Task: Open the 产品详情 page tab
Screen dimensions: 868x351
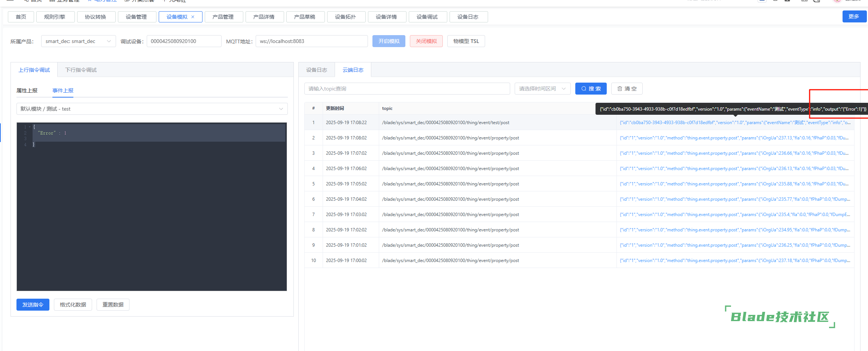Action: (x=264, y=17)
